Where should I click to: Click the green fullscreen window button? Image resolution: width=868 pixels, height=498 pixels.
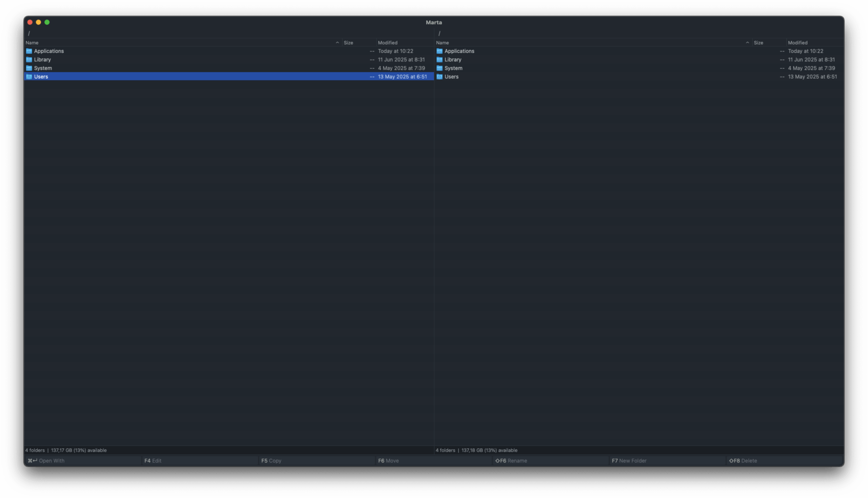click(x=47, y=22)
